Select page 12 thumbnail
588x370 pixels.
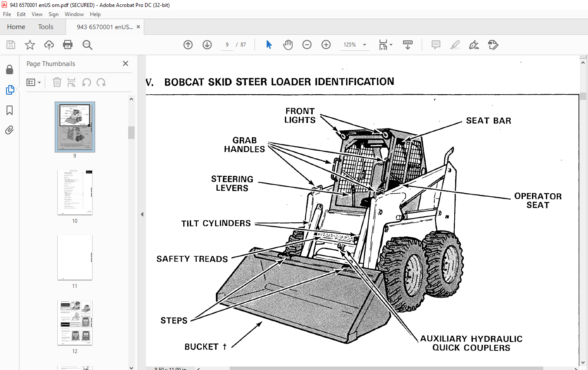(x=75, y=322)
